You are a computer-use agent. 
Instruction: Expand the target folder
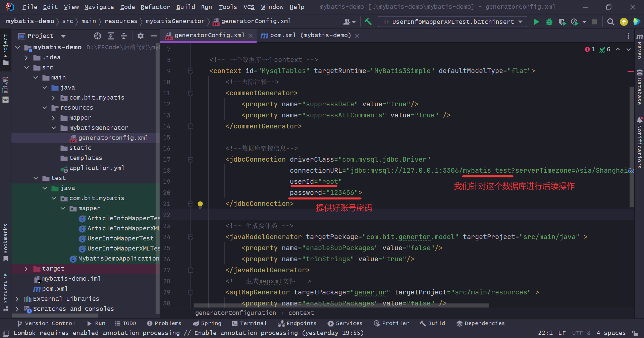coord(26,269)
